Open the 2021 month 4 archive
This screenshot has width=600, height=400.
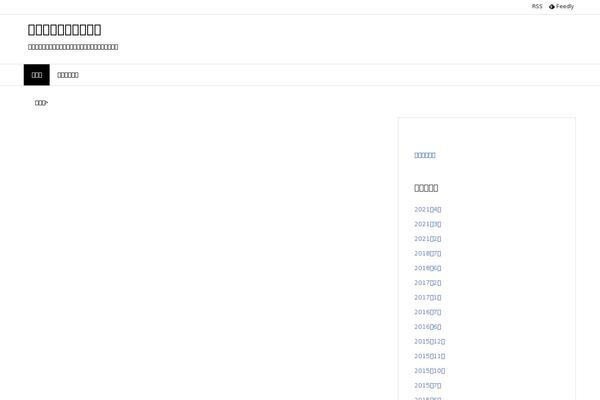[427, 209]
